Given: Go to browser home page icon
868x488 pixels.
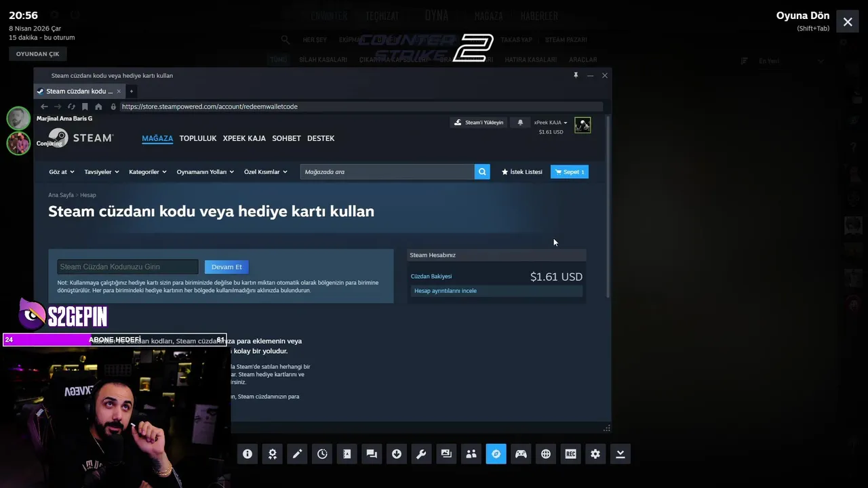Looking at the screenshot, I should pos(98,106).
